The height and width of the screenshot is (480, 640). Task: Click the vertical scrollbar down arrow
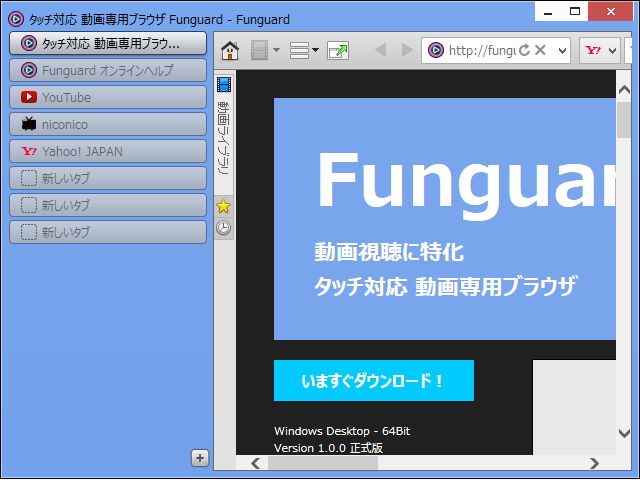click(624, 433)
